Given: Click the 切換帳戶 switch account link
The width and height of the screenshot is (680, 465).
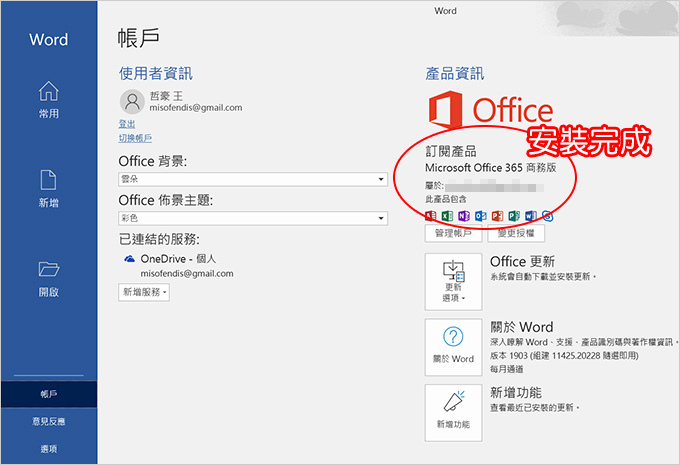Looking at the screenshot, I should pos(135,138).
